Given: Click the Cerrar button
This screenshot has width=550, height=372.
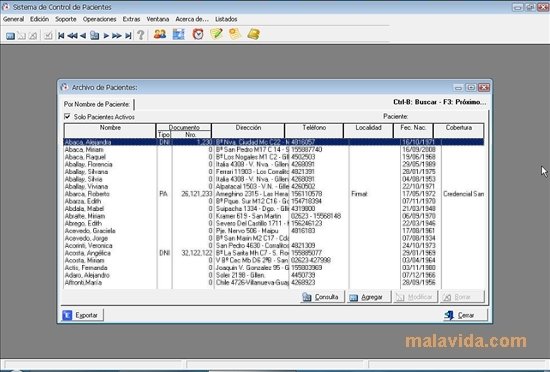Looking at the screenshot, I should click(465, 315).
